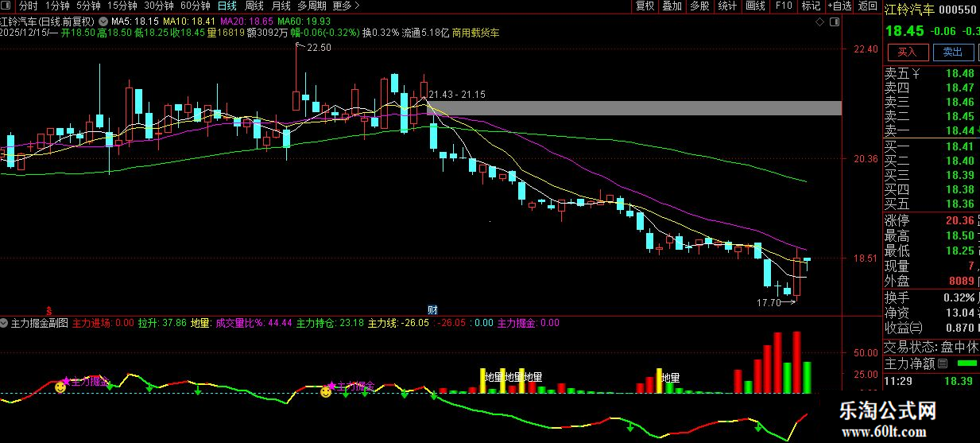Click the 最高 value 18.50
Viewport: 980px width, 443px height.
tap(959, 235)
